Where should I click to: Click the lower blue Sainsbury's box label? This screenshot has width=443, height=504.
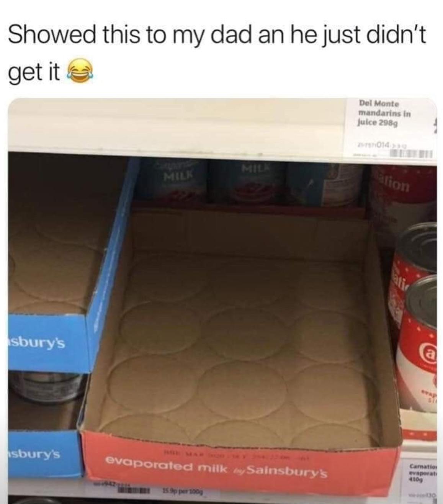[x=34, y=455]
